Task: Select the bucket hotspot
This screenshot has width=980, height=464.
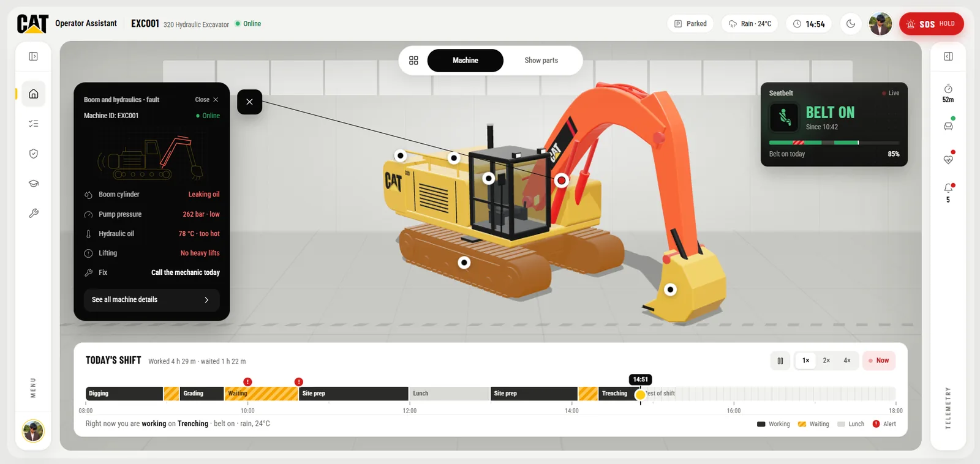Action: click(x=671, y=290)
